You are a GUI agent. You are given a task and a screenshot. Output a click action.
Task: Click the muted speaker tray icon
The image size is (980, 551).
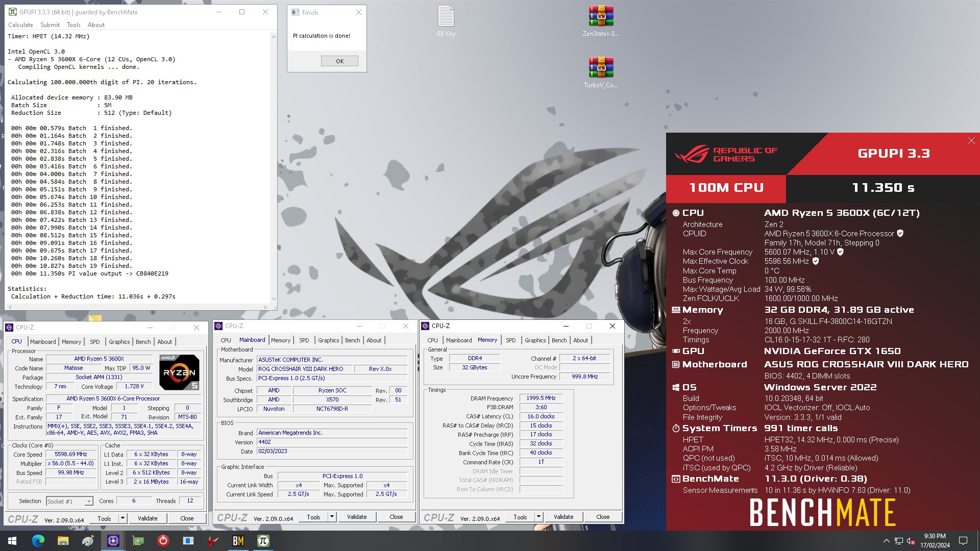(911, 541)
